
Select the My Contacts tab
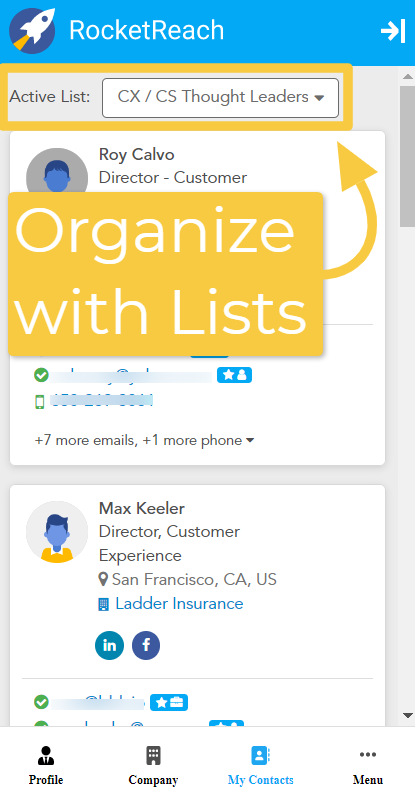[260, 765]
